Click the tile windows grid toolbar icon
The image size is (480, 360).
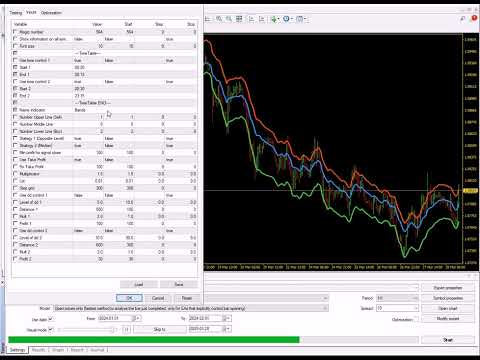point(239,19)
